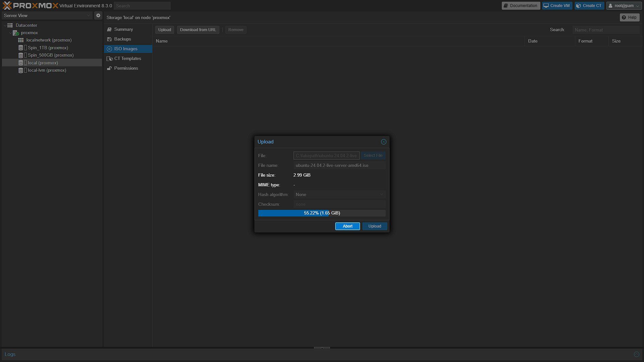
Task: Click Download from URL button
Action: tap(198, 30)
